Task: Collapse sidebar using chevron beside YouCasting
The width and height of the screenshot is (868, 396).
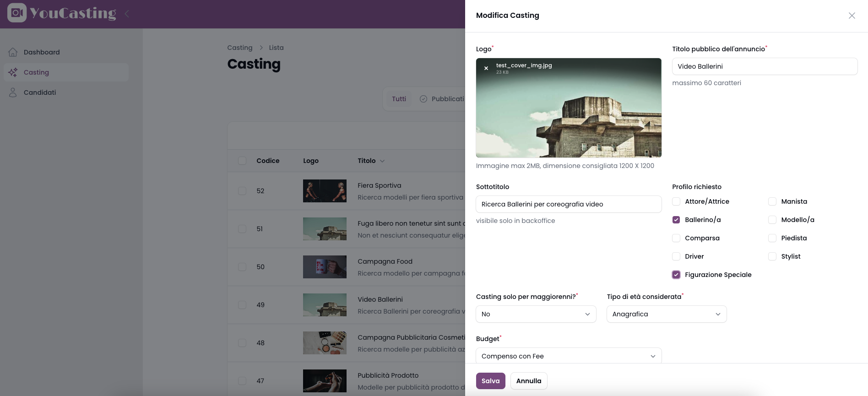Action: (x=127, y=14)
